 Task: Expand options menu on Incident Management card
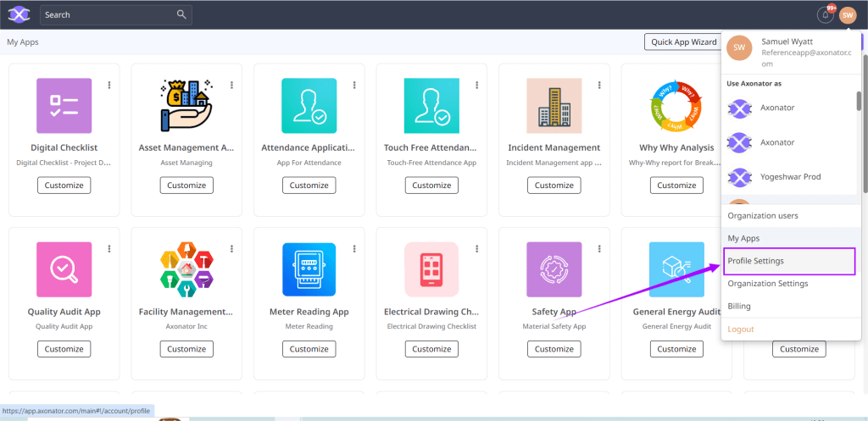[x=599, y=85]
